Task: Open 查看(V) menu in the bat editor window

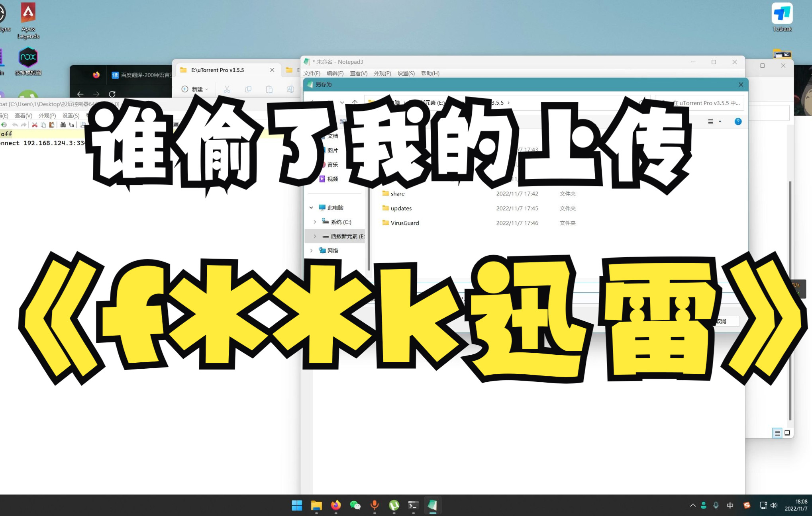Action: [24, 115]
